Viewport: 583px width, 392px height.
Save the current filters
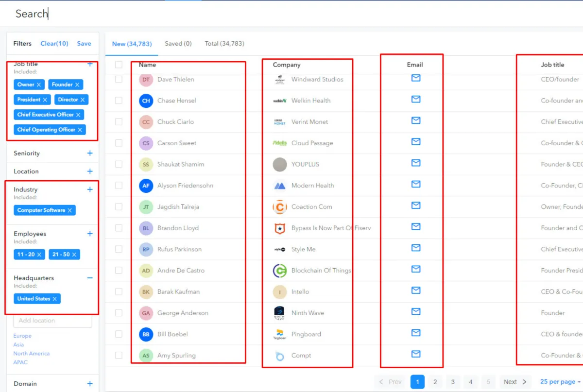84,44
